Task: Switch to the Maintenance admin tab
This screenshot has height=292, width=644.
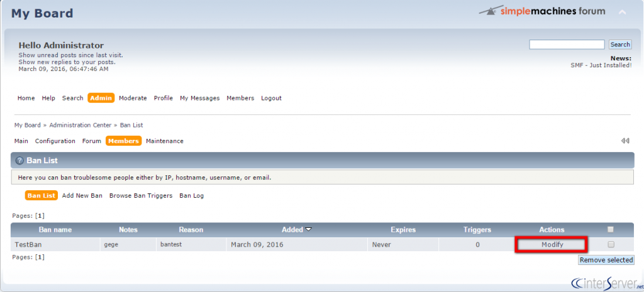Action: (x=165, y=141)
